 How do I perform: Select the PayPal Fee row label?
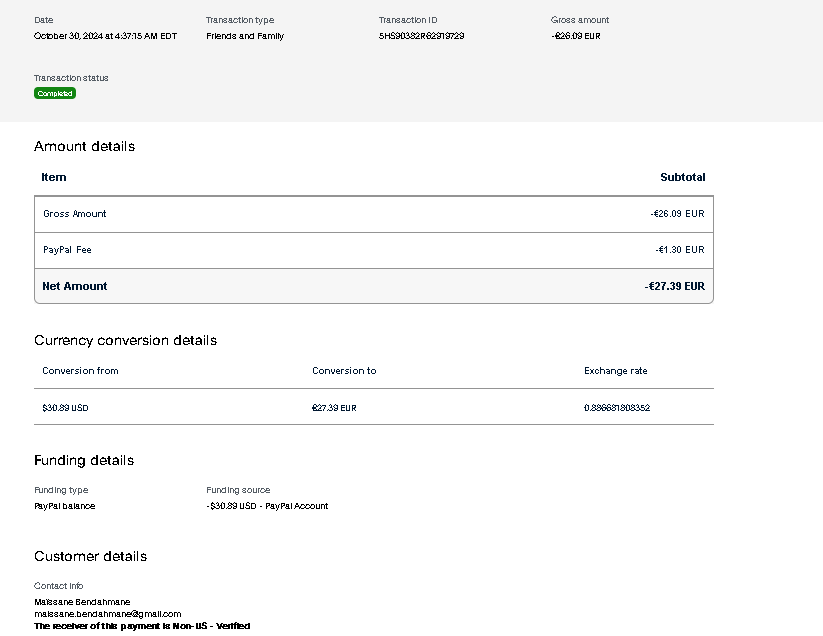pos(67,250)
